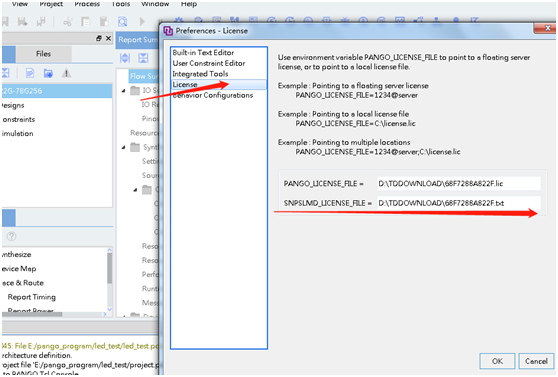Screen dimensions: 558x377
Task: Click the warning triangle icon in navigator toolbar
Action: (66, 73)
